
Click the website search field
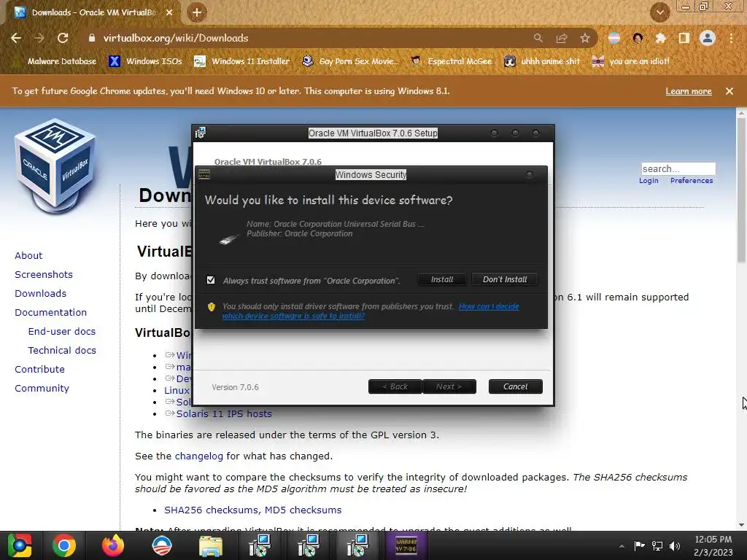click(x=678, y=168)
